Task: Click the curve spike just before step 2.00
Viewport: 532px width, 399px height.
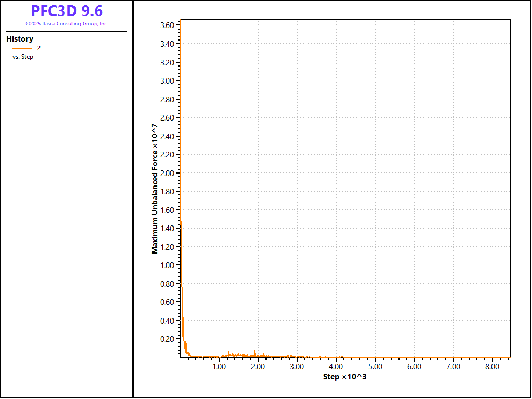Action: point(255,351)
